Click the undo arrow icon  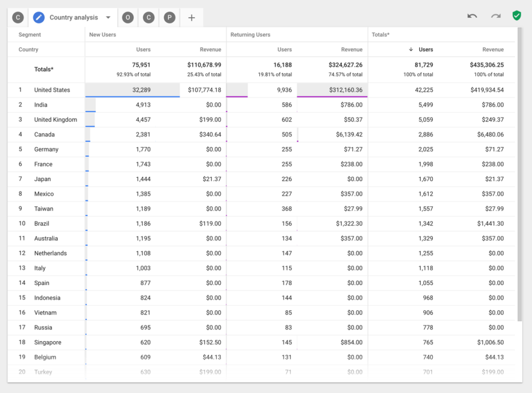[x=472, y=16]
